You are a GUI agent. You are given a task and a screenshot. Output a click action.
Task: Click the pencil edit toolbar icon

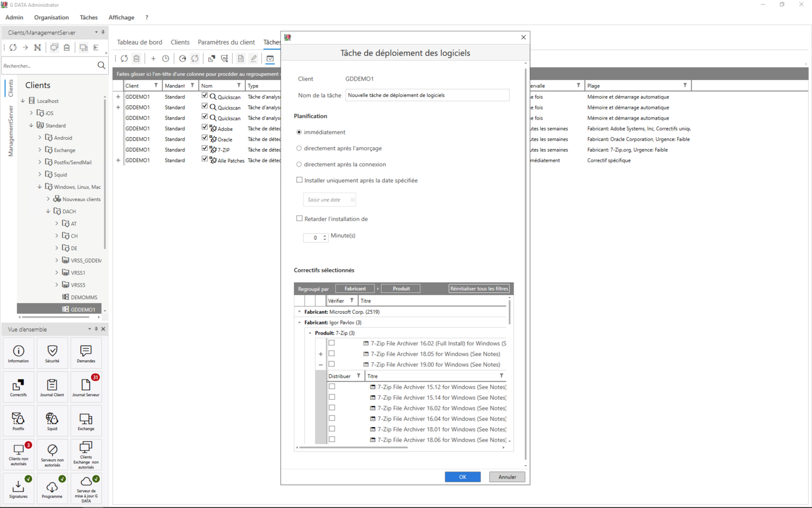click(254, 58)
